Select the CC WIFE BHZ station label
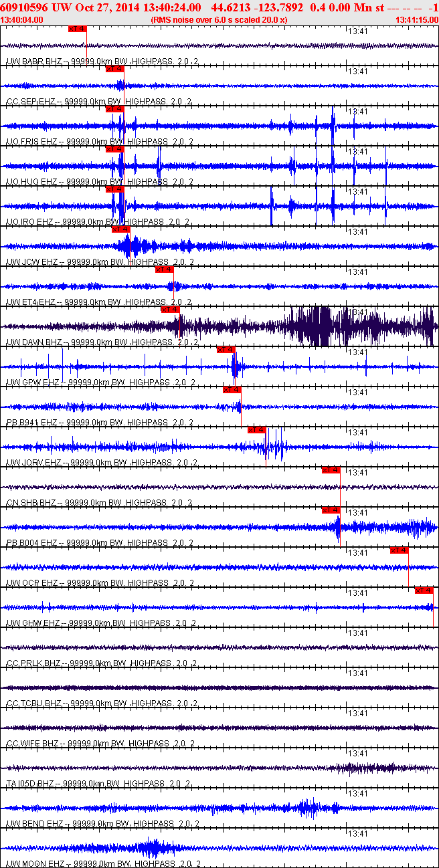Screen dimensions: 439x868 point(100,744)
